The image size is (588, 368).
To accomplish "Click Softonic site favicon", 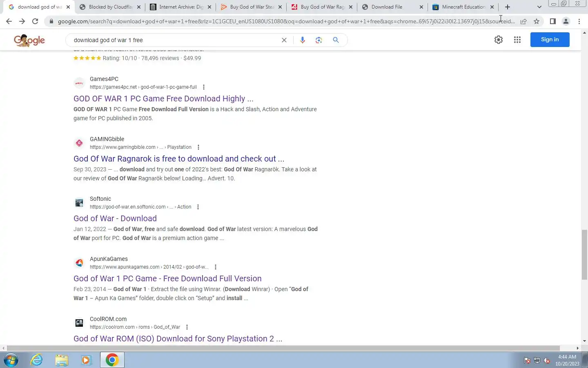I will tap(79, 203).
